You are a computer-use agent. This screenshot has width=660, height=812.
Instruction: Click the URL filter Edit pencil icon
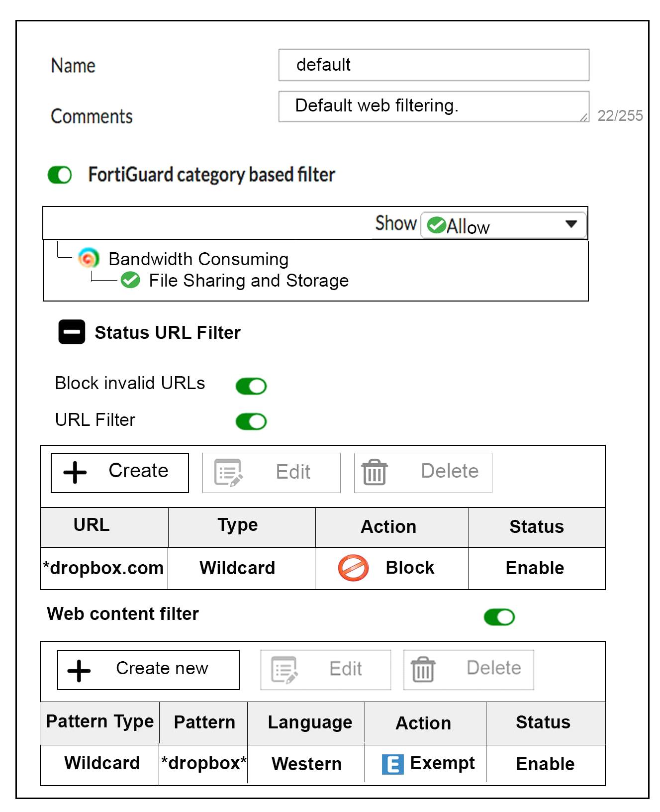(x=228, y=472)
